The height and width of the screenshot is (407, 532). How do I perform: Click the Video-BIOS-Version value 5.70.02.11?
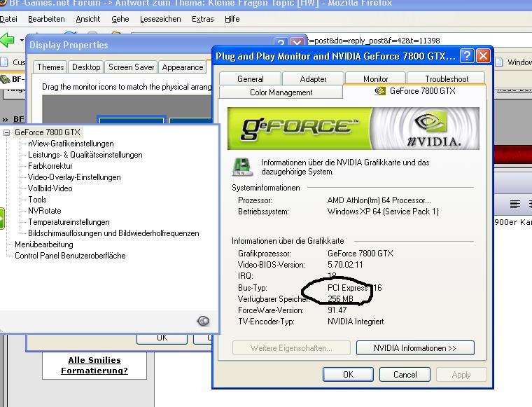pos(345,264)
